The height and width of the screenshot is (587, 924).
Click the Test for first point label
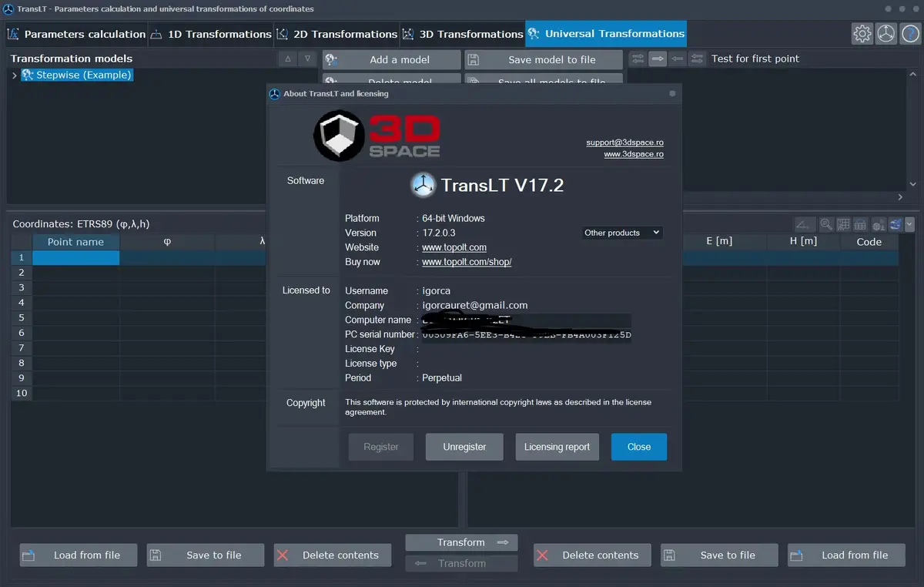(x=755, y=59)
